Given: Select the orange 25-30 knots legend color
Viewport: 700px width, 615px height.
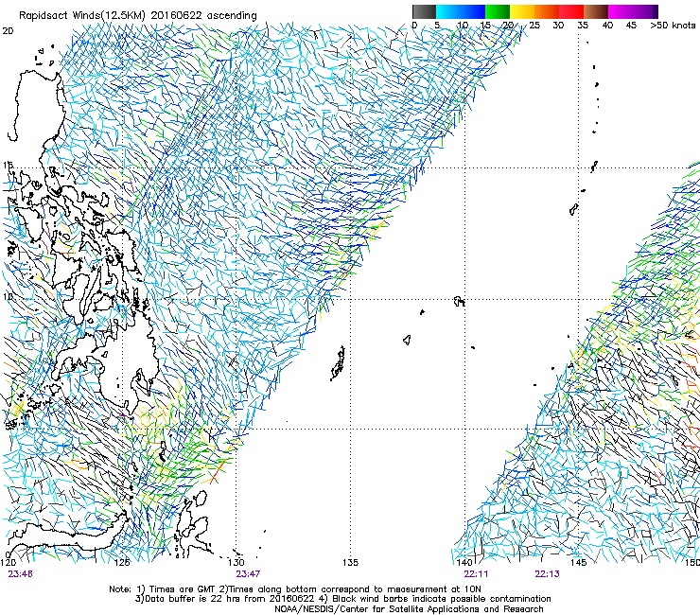Looking at the screenshot, I should (547, 11).
